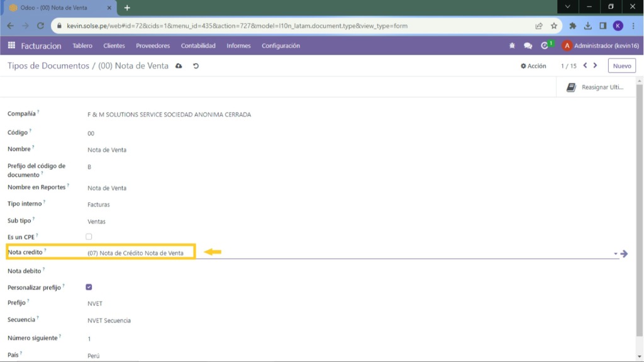Open the Contabilidad menu
This screenshot has width=644, height=362.
(x=198, y=46)
